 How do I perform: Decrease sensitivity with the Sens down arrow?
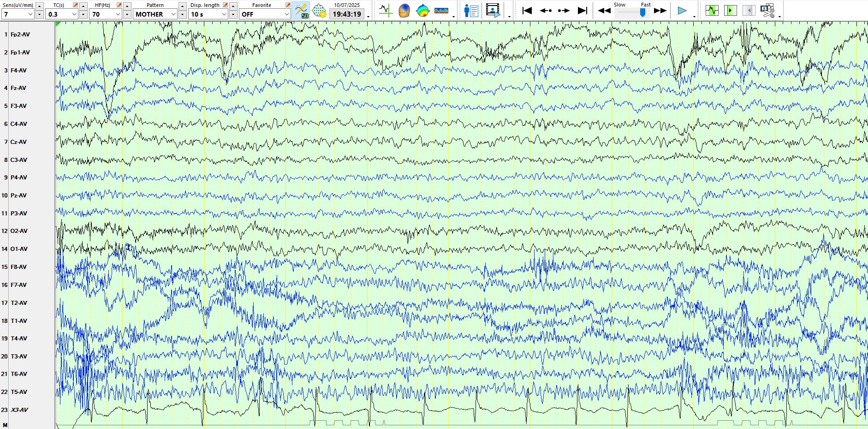click(x=40, y=14)
